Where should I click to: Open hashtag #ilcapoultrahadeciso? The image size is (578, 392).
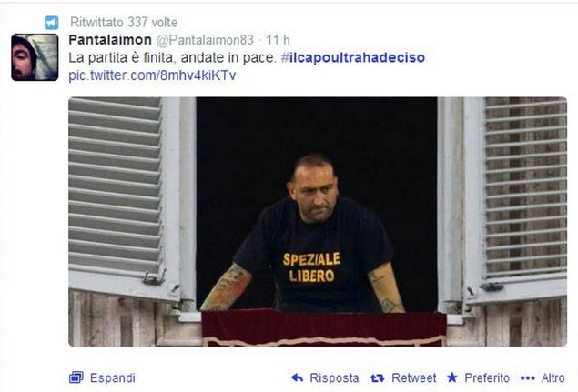(353, 57)
